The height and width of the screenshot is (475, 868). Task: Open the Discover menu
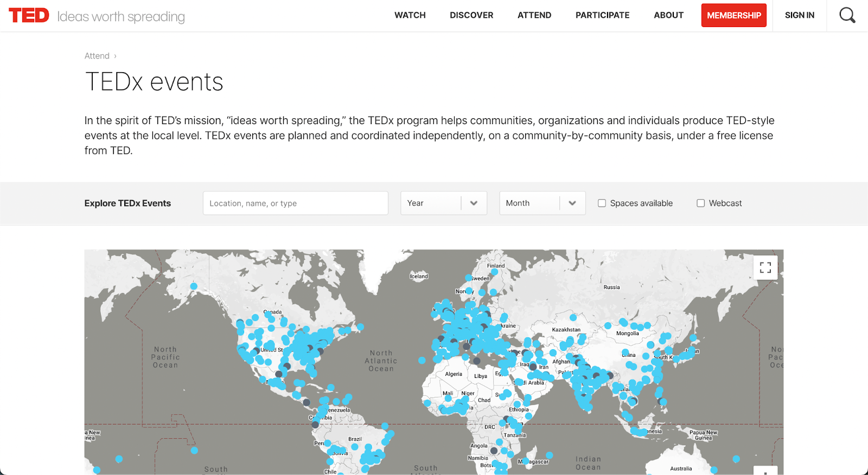point(471,15)
